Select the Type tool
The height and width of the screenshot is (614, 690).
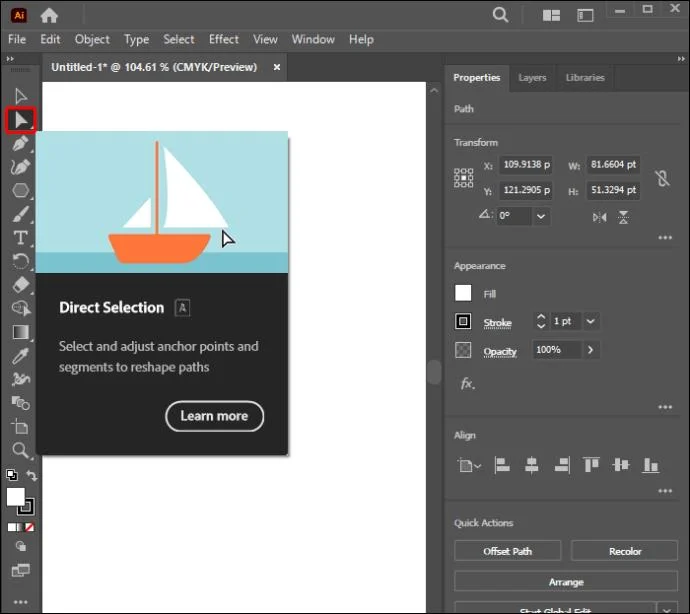pyautogui.click(x=20, y=238)
